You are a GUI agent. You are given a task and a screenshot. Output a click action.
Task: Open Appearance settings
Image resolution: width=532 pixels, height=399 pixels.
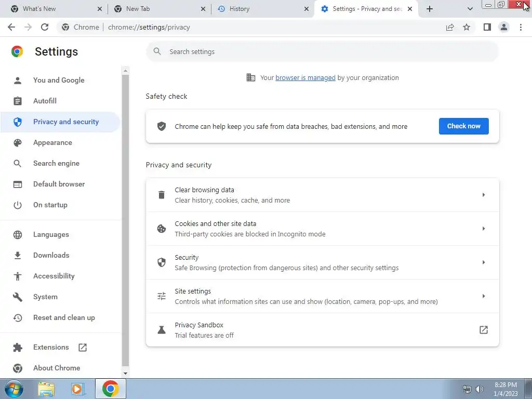click(60, 142)
